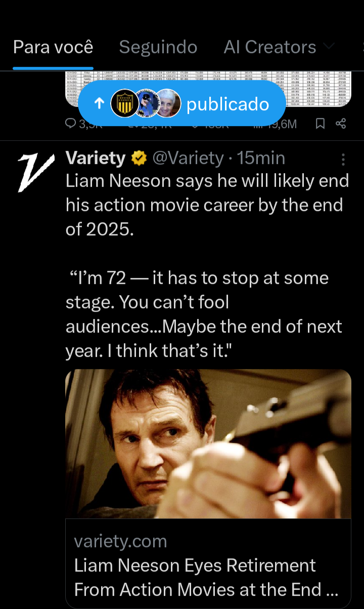This screenshot has width=364, height=609.
Task: Switch to the Seguindo tab
Action: pyautogui.click(x=158, y=47)
